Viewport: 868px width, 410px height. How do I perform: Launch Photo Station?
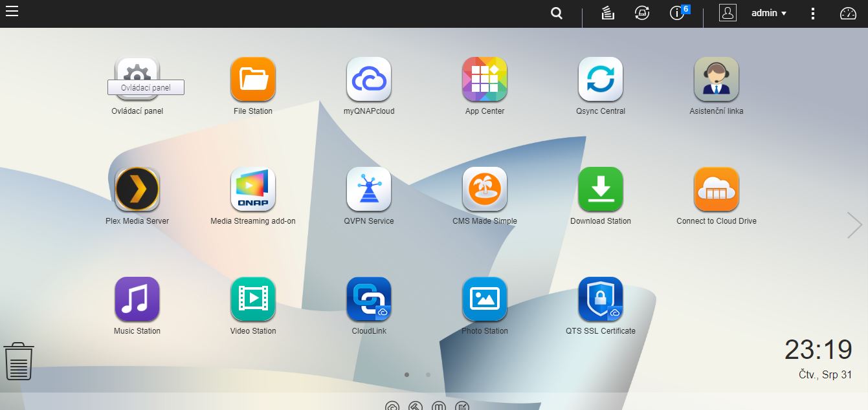pos(485,299)
